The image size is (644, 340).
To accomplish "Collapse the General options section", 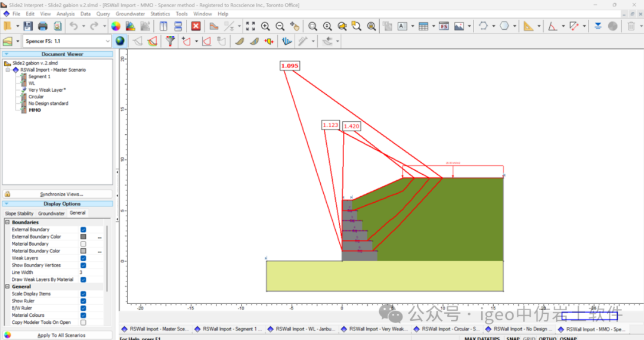I will [8, 287].
